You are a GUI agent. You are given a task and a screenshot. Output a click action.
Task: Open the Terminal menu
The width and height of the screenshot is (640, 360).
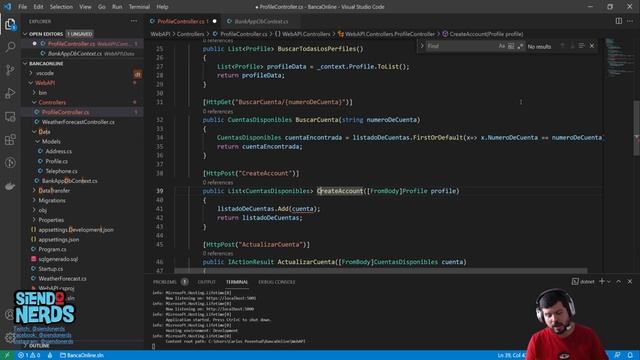[139, 7]
